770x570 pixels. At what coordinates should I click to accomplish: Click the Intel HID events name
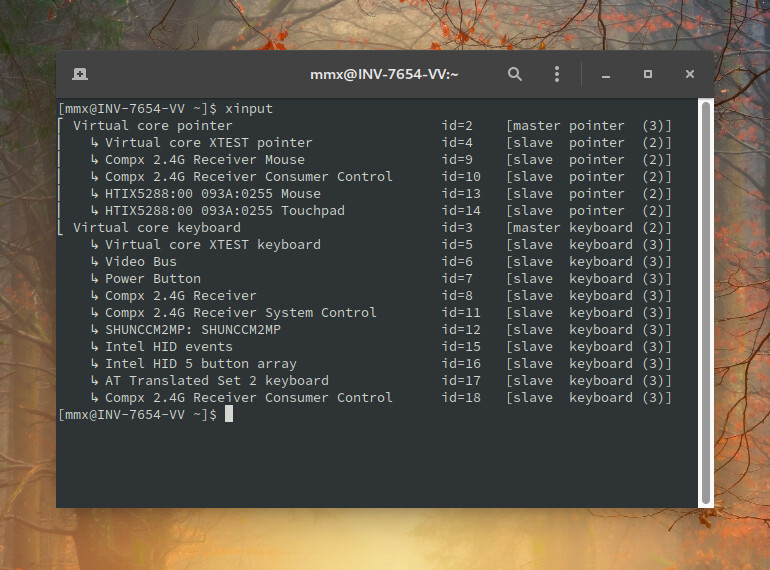click(169, 347)
